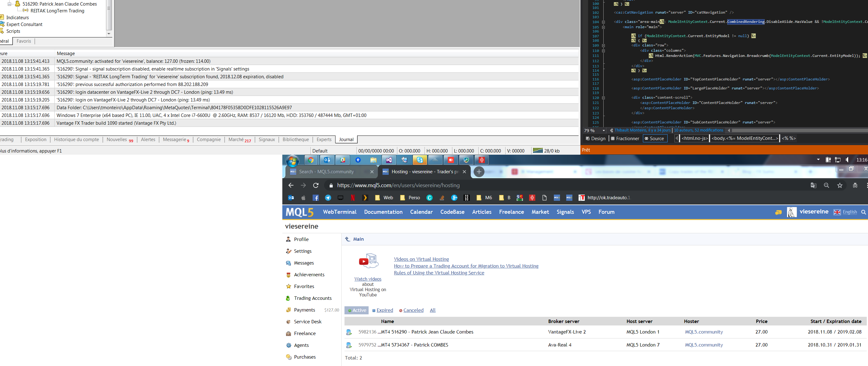868x366 pixels.
Task: Open a new Chrome tab
Action: [479, 172]
